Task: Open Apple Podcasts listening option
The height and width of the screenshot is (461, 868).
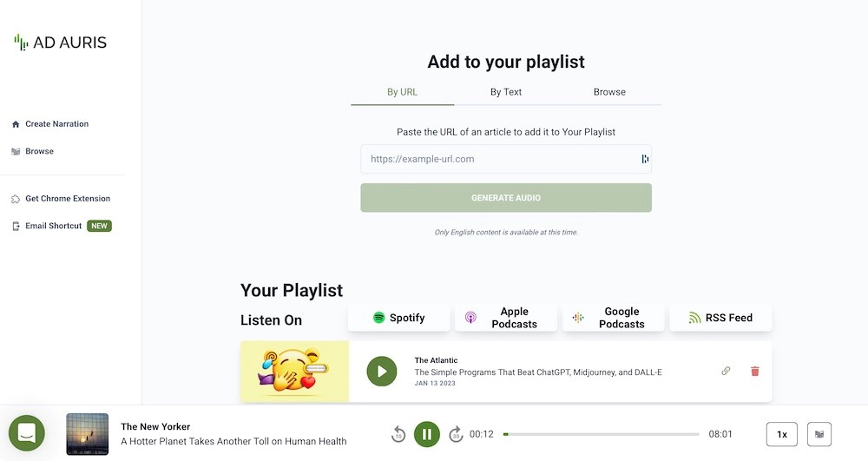Action: click(506, 318)
